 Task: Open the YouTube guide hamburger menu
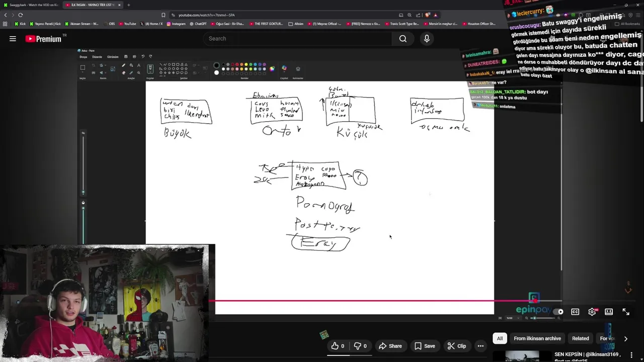pyautogui.click(x=13, y=38)
